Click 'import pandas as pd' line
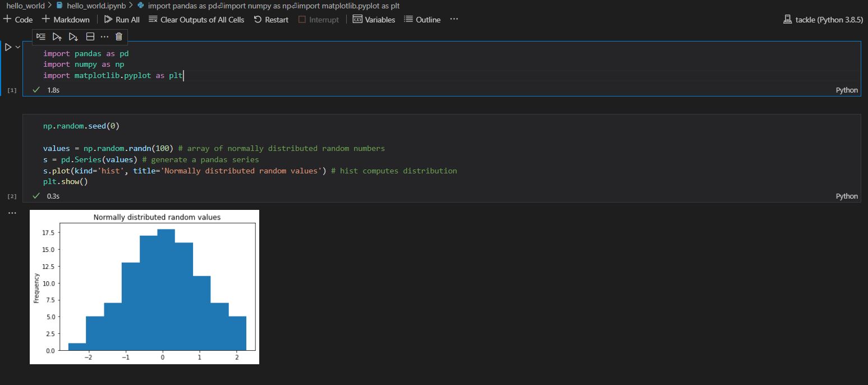 point(86,54)
